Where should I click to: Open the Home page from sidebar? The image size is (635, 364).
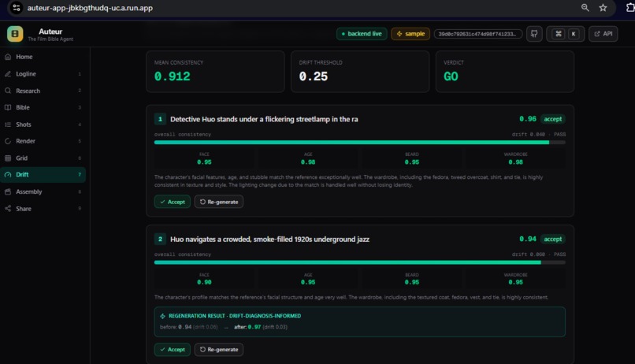coord(43,57)
